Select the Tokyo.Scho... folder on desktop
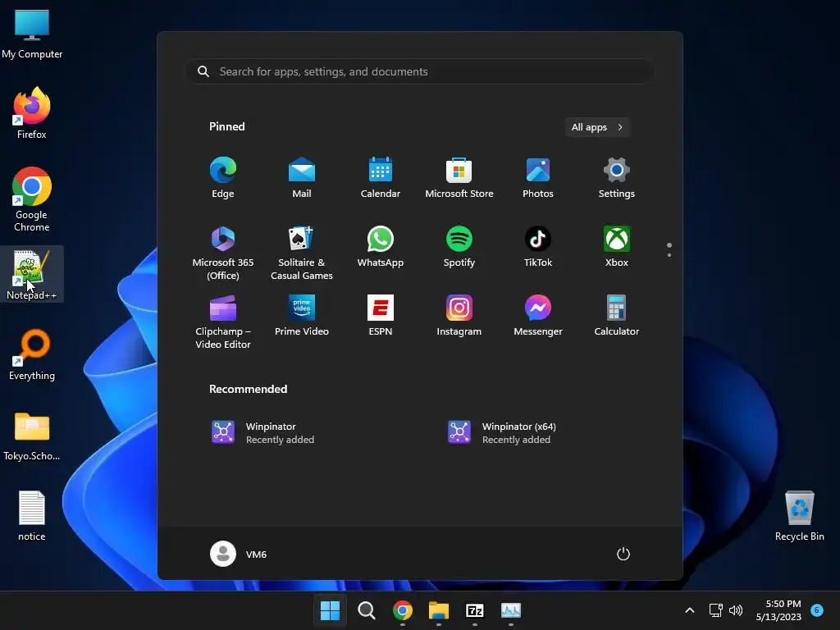 tap(32, 435)
